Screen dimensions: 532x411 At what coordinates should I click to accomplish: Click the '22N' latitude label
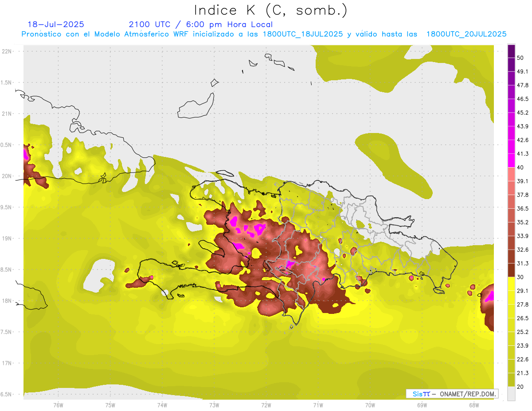coord(6,51)
